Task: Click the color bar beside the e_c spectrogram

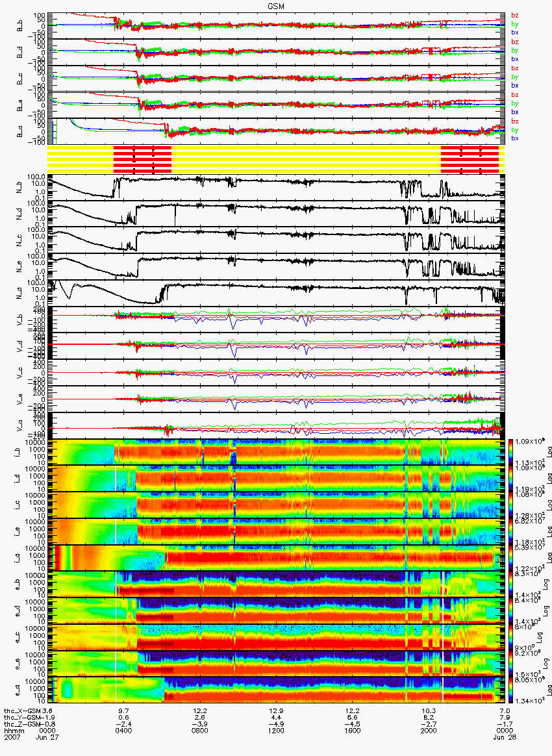Action: click(510, 638)
